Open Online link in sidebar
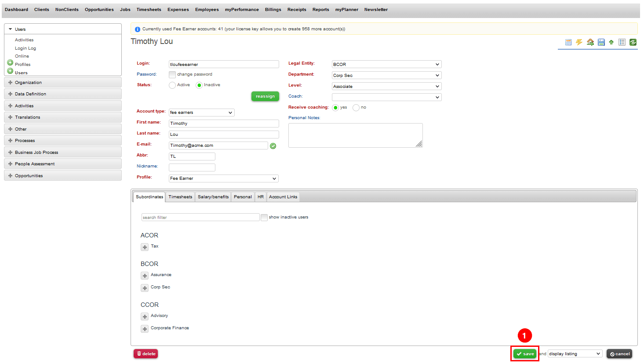Image resolution: width=644 pixels, height=364 pixels. pos(22,56)
